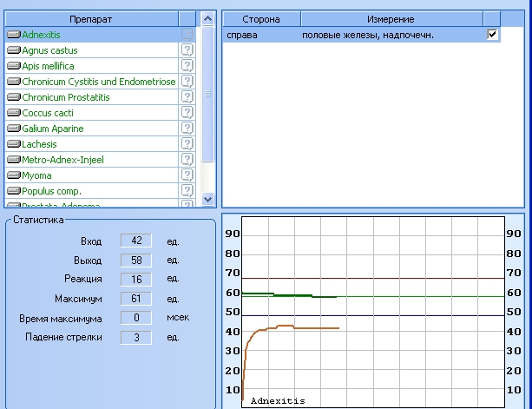The image size is (532, 409).
Task: Open help icon for Myoma preparation
Action: pyautogui.click(x=186, y=175)
